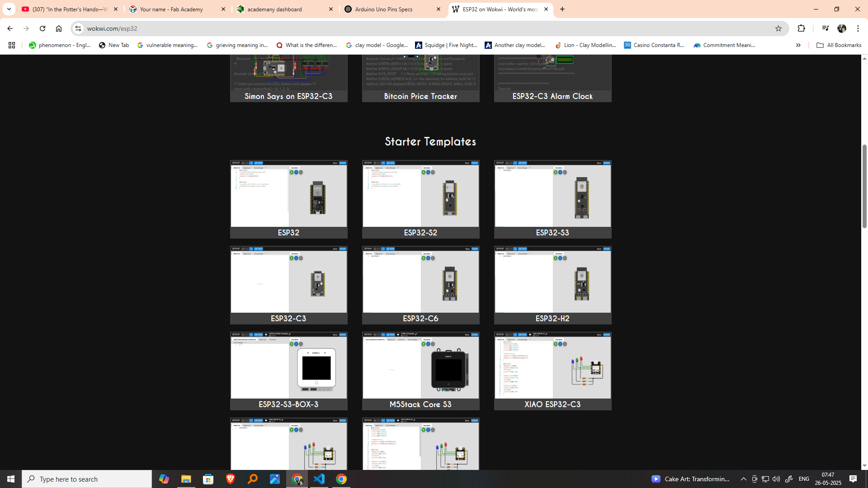
Task: Go back to the previous page
Action: coord(10,28)
